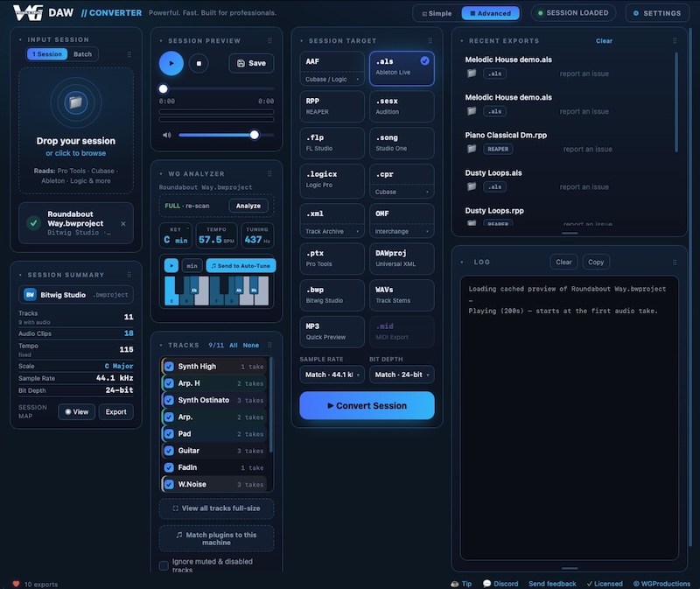
Task: Click the WG logo
Action: point(28,12)
